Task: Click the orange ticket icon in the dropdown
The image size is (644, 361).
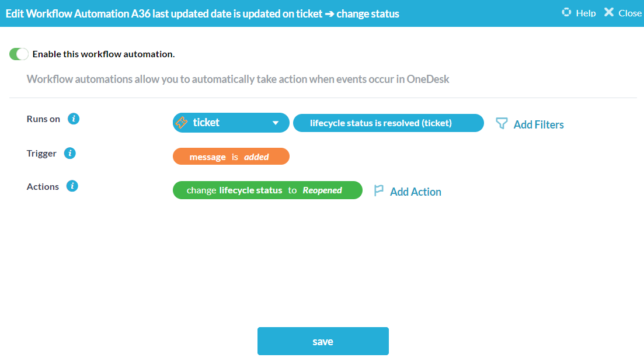Action: [182, 123]
